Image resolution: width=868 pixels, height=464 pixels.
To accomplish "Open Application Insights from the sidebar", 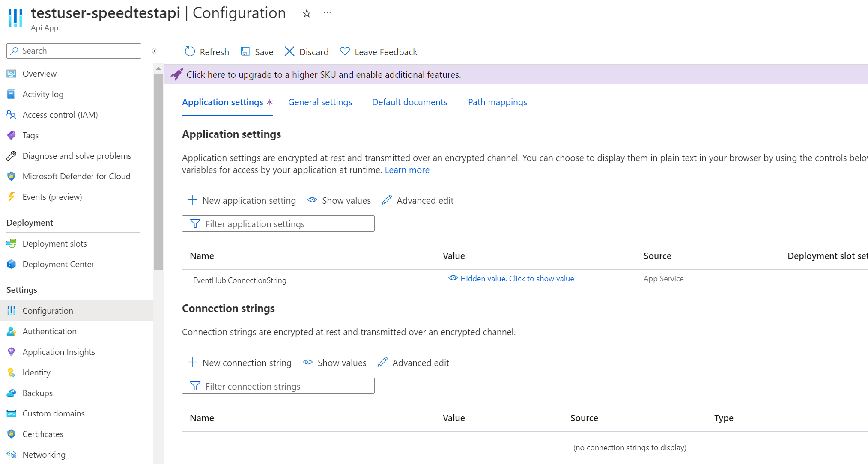I will pyautogui.click(x=59, y=351).
